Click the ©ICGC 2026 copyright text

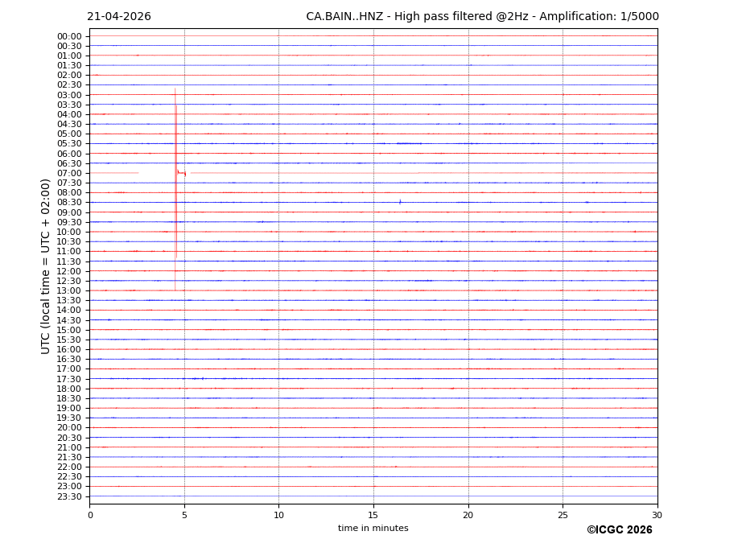[619, 530]
